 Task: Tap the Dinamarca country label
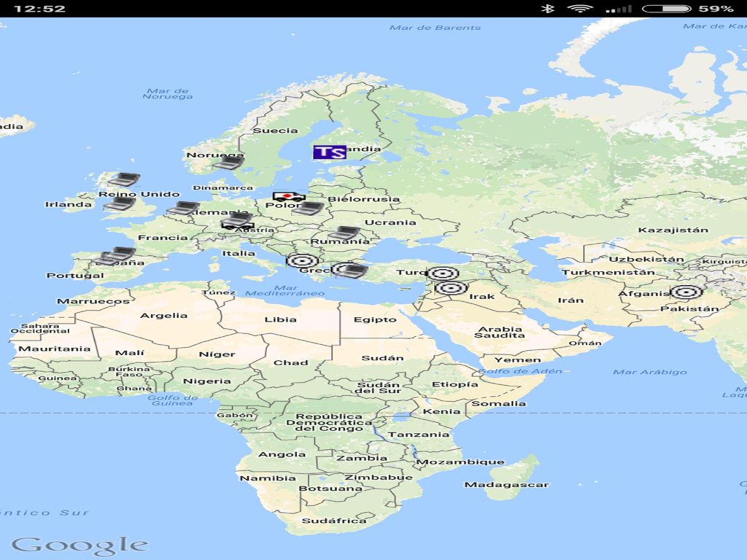point(223,187)
